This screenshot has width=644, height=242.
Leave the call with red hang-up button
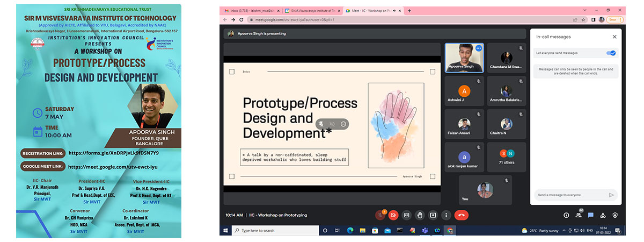point(461,215)
